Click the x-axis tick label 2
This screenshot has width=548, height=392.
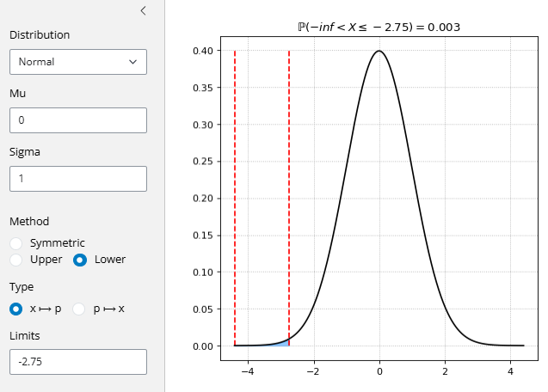[x=445, y=371]
